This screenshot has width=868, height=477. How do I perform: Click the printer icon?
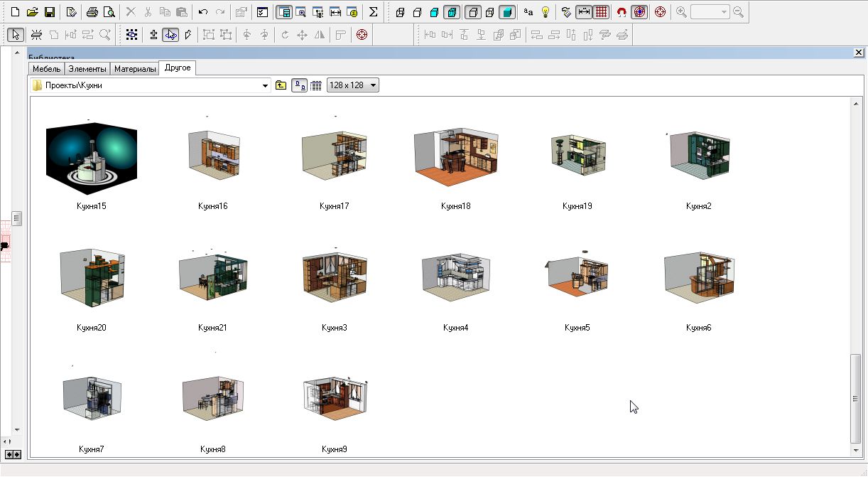92,12
